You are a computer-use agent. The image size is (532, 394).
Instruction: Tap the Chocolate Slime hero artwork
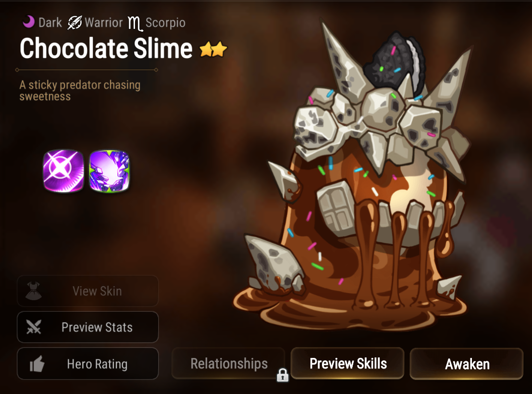(x=353, y=177)
